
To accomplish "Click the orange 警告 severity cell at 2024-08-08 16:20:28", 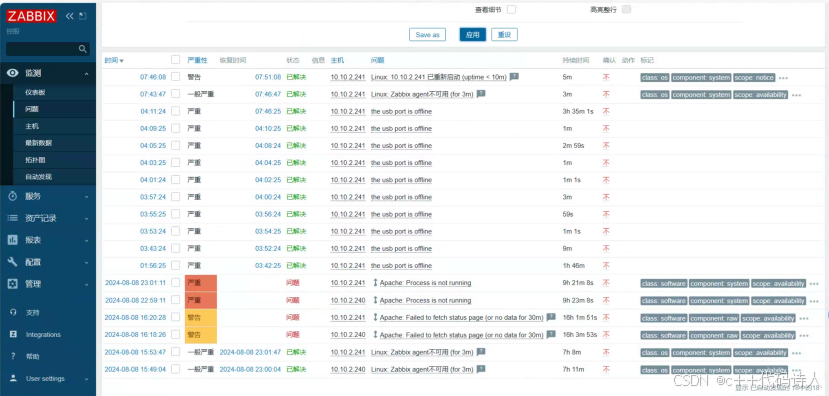I will 201,317.
